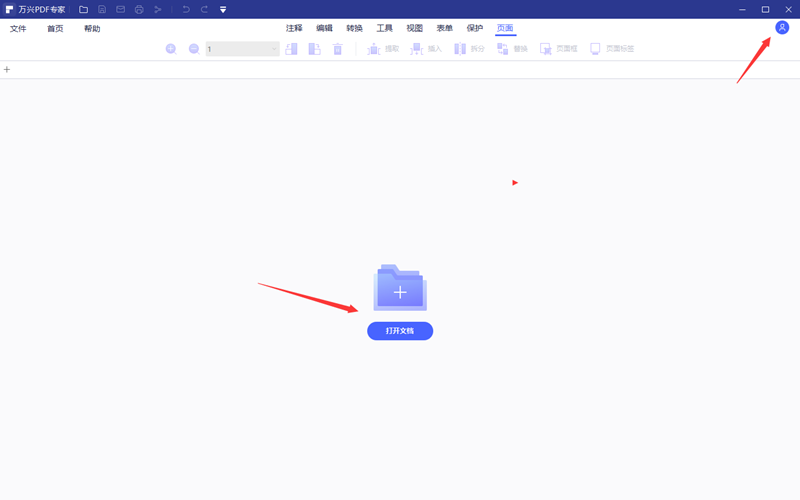This screenshot has height=500, width=800.
Task: Switch to the 注释 tab
Action: pyautogui.click(x=294, y=29)
